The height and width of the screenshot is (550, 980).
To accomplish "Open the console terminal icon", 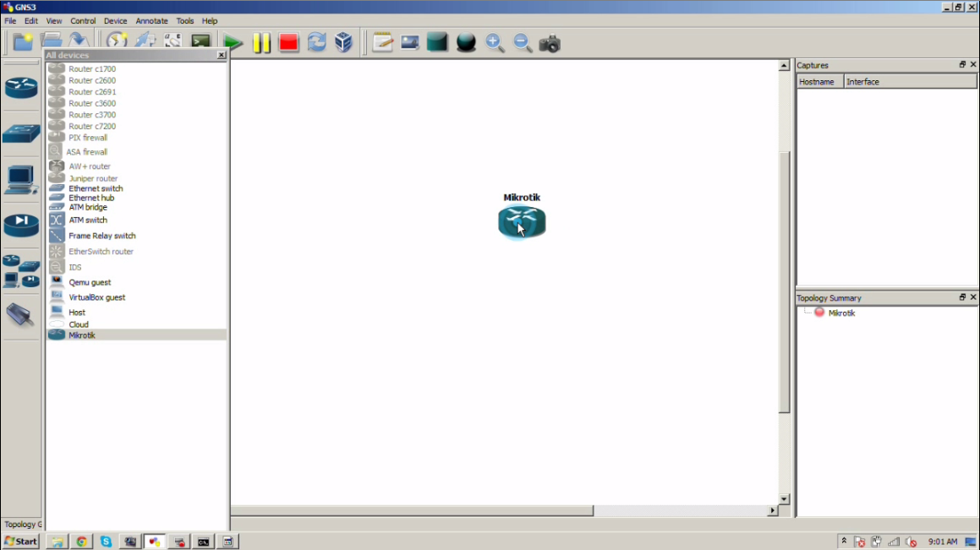I will pos(200,42).
